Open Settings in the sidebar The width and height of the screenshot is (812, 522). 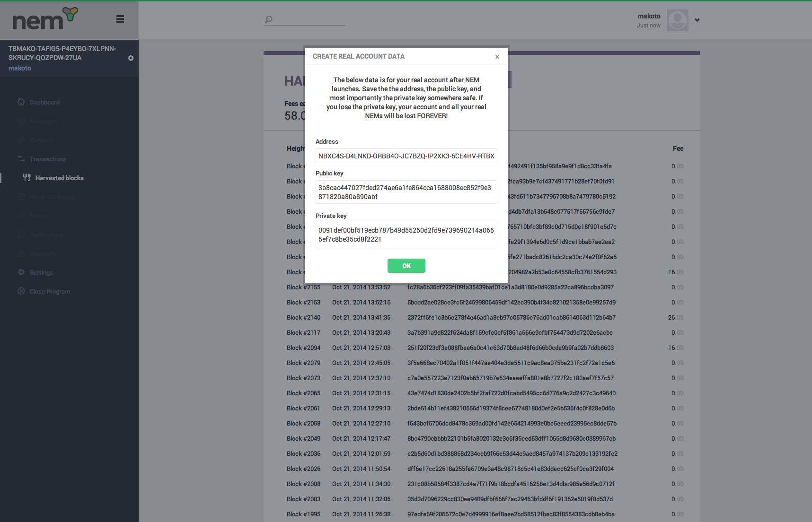(x=41, y=272)
